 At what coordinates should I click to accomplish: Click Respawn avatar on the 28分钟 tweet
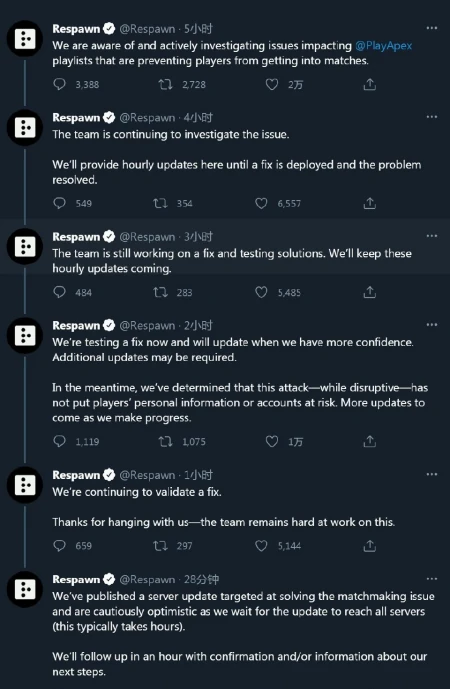coord(25,589)
